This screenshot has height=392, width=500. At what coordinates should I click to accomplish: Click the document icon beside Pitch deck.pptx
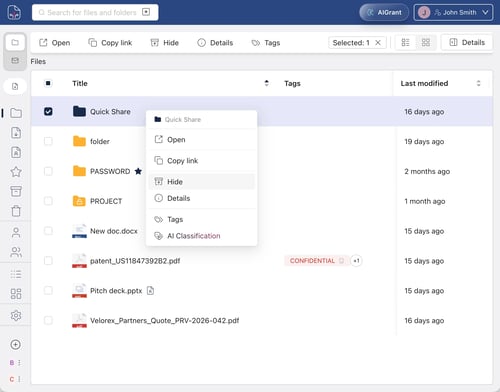pyautogui.click(x=150, y=291)
